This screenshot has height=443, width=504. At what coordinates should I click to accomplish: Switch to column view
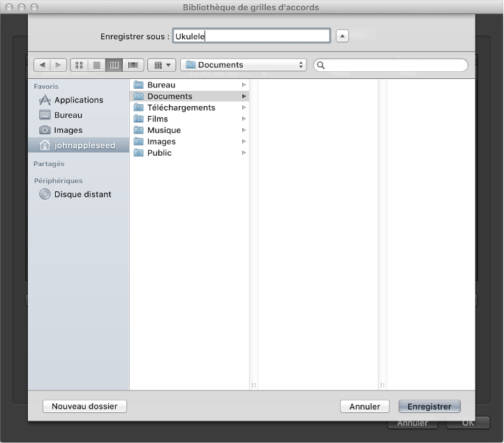tap(114, 65)
